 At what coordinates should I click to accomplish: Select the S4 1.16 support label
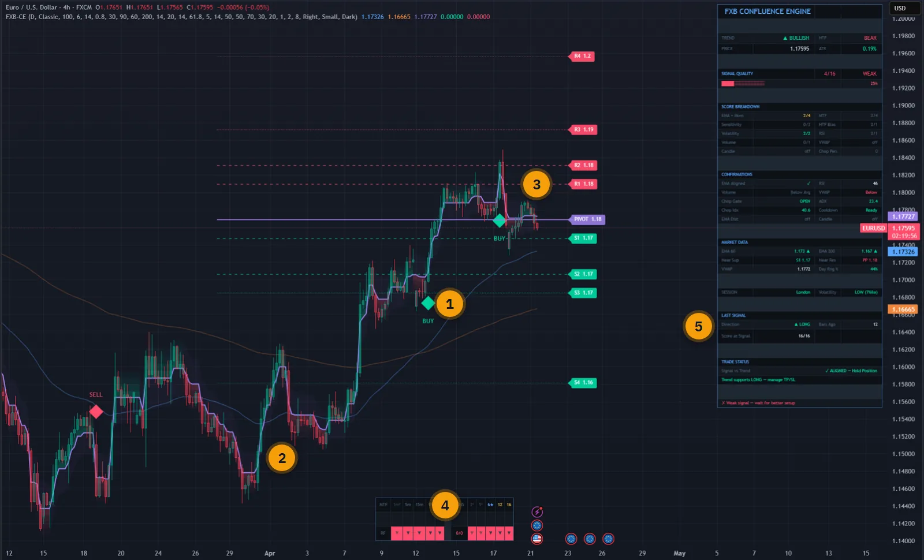583,382
